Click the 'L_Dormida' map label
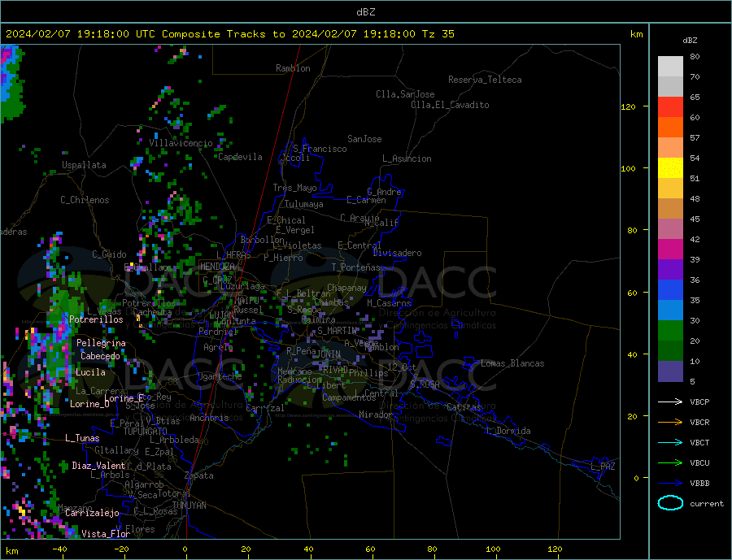 tap(509, 432)
